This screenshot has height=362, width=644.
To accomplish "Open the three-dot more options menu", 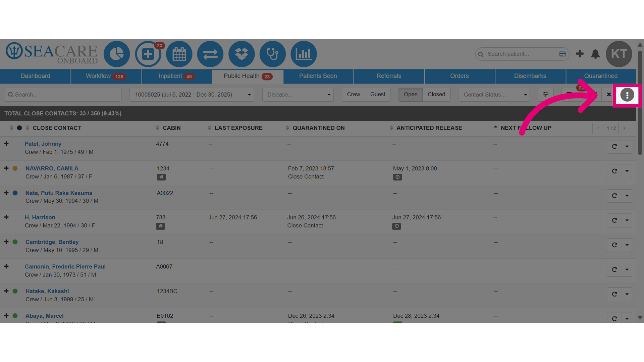I will (x=627, y=95).
